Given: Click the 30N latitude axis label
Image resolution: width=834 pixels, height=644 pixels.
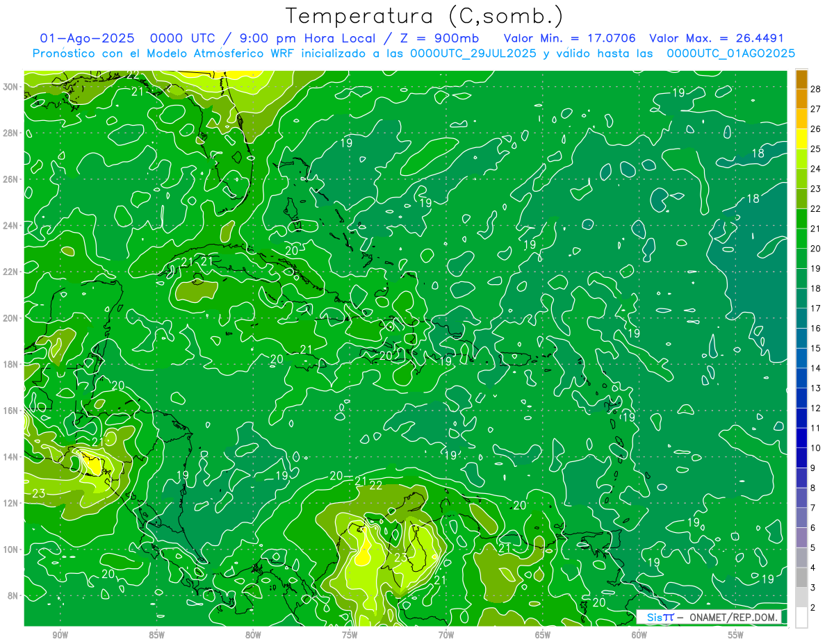Looking at the screenshot, I should (x=11, y=86).
